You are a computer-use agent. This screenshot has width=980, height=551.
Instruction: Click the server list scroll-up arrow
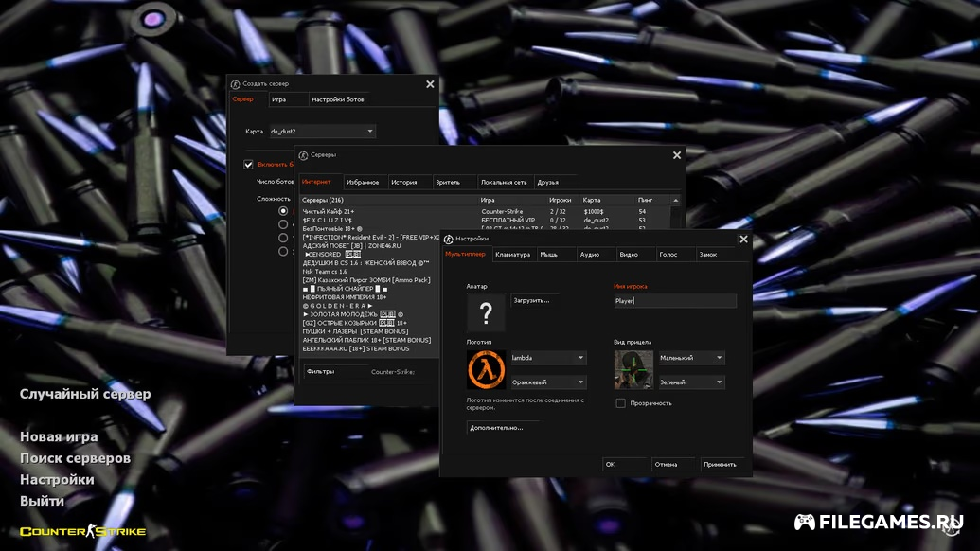click(x=676, y=200)
